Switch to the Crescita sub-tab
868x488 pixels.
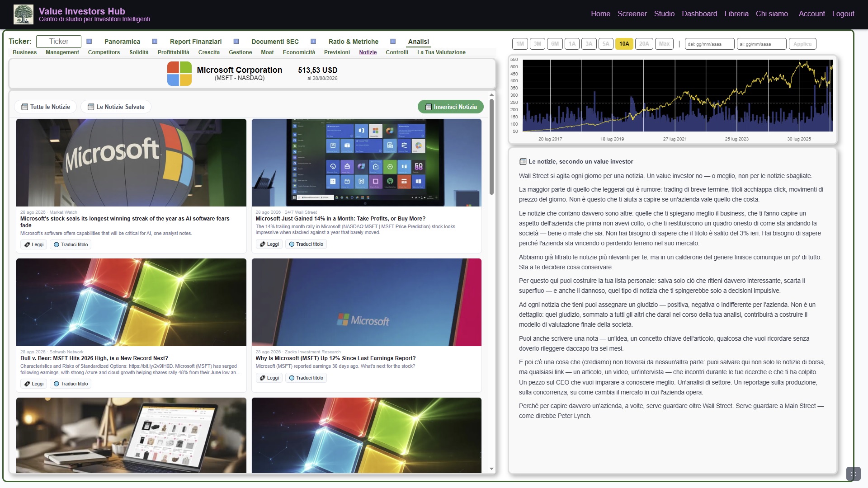coord(209,52)
